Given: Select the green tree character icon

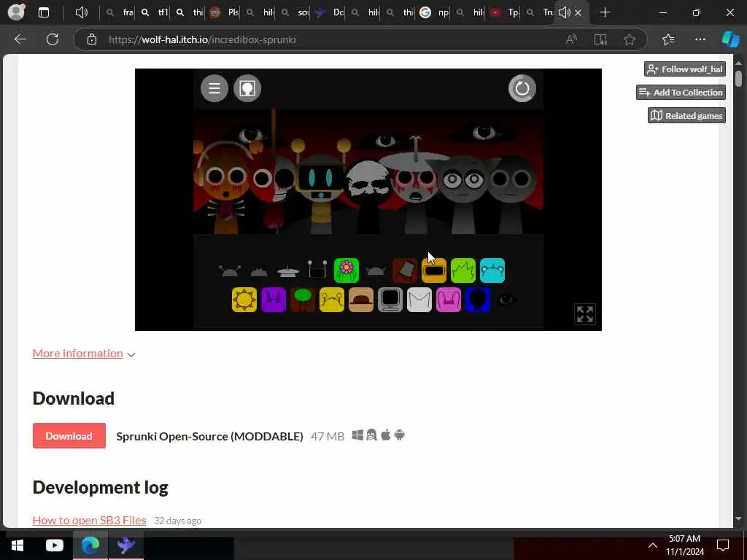Looking at the screenshot, I should pos(303,300).
